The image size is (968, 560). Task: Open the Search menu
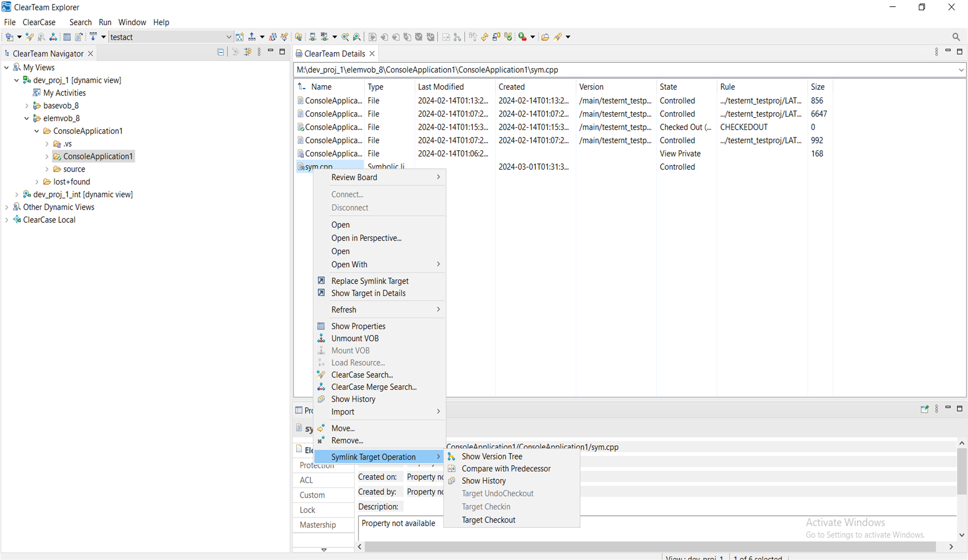[x=80, y=22]
